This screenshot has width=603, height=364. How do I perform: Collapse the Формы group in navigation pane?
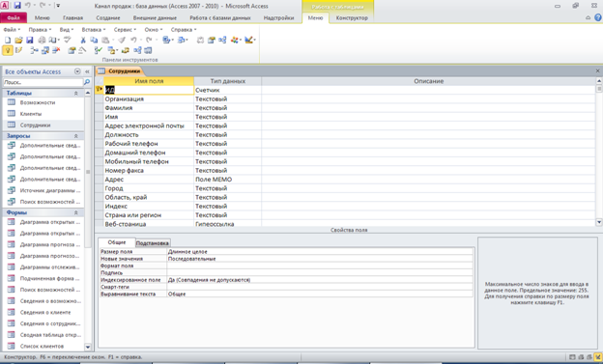[75, 212]
